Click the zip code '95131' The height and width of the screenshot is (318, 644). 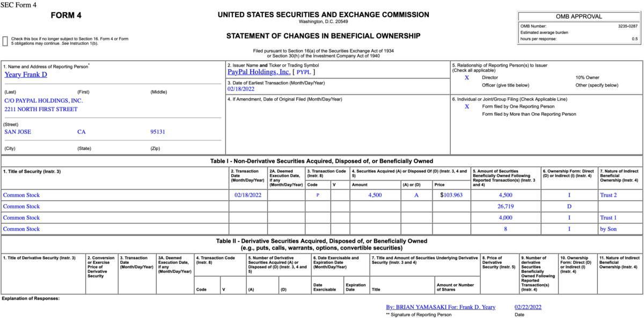point(158,131)
